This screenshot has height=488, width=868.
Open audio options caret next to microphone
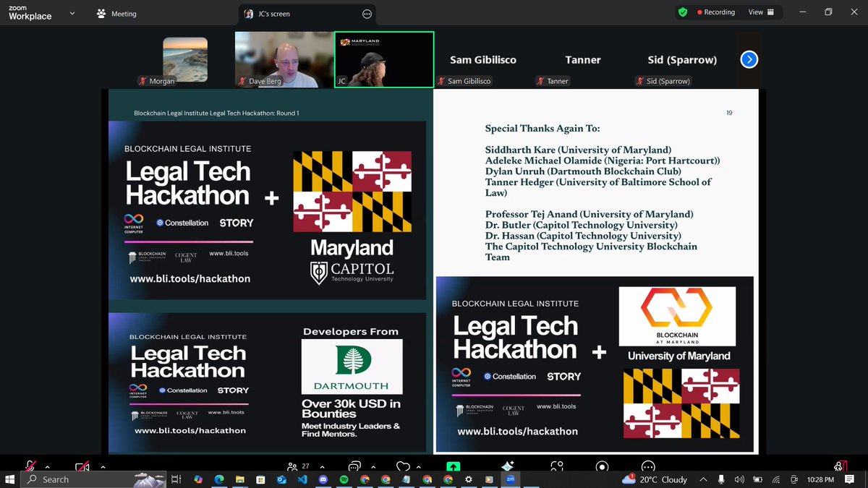point(48,467)
